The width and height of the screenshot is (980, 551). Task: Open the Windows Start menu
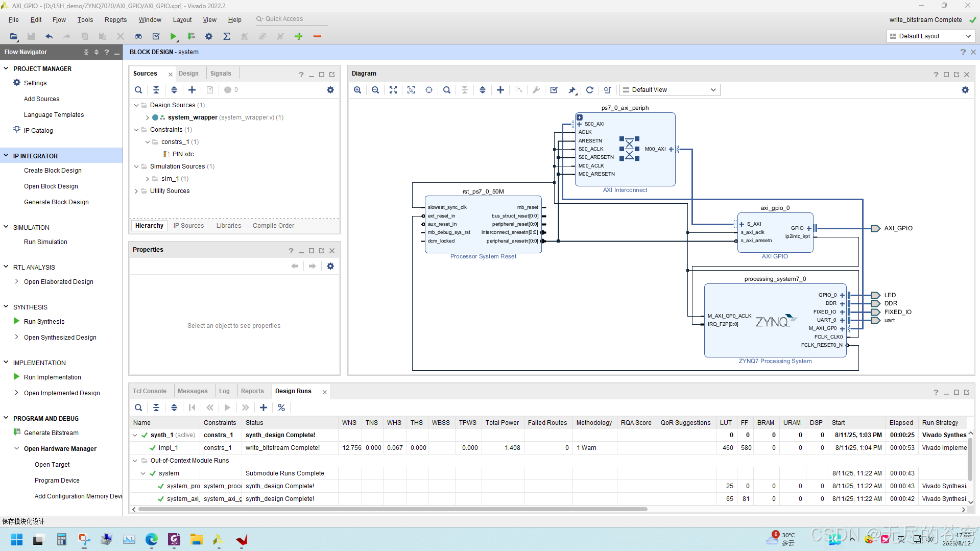point(16,540)
